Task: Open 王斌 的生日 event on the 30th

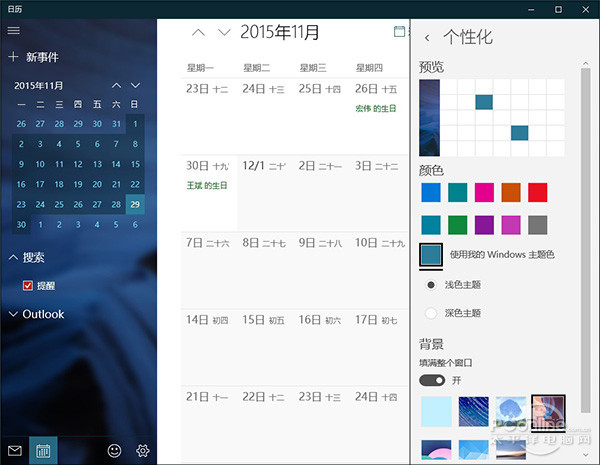Action: tap(207, 186)
